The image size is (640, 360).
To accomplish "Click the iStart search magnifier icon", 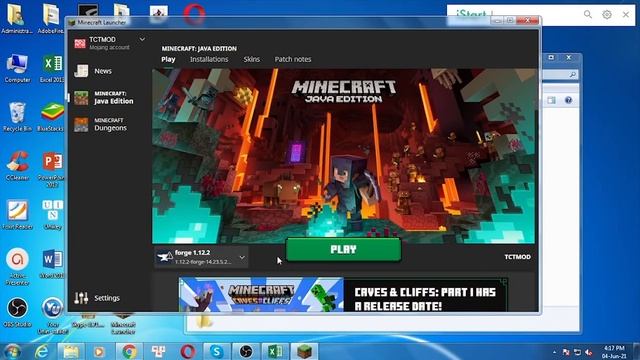I will 588,15.
